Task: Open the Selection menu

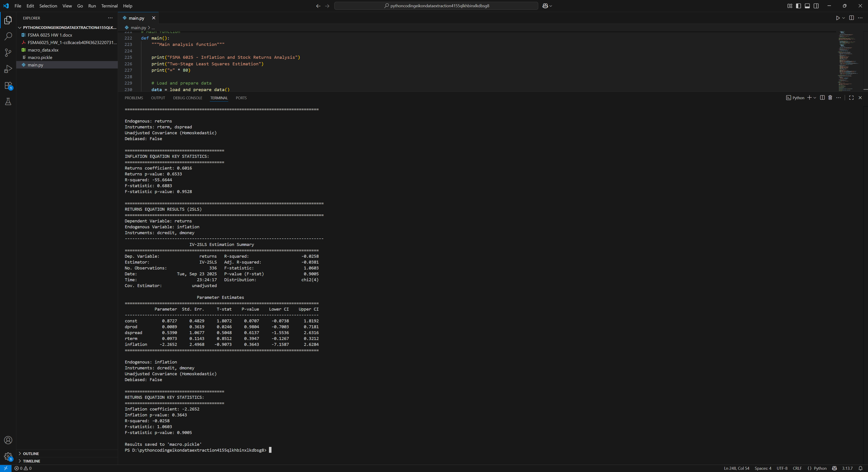Action: point(48,6)
